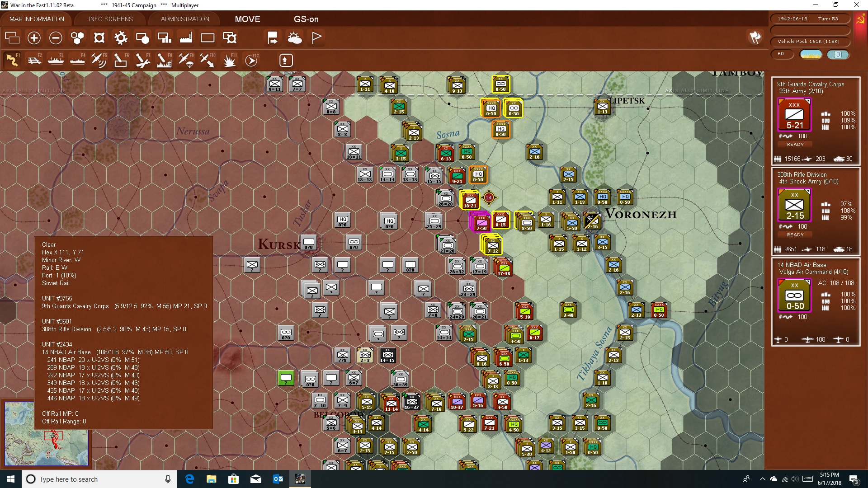Open Windows Start menu
Viewport: 868px width, 488px height.
(11, 479)
